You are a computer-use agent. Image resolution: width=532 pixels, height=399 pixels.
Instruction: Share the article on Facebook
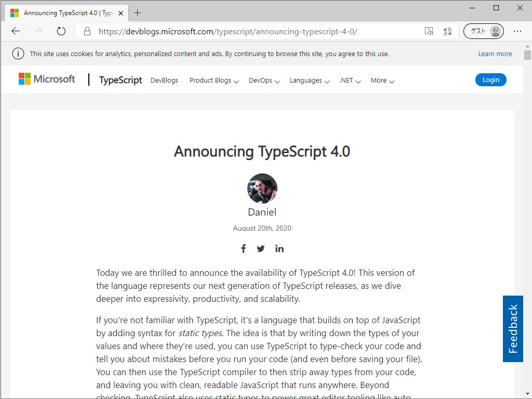point(243,248)
